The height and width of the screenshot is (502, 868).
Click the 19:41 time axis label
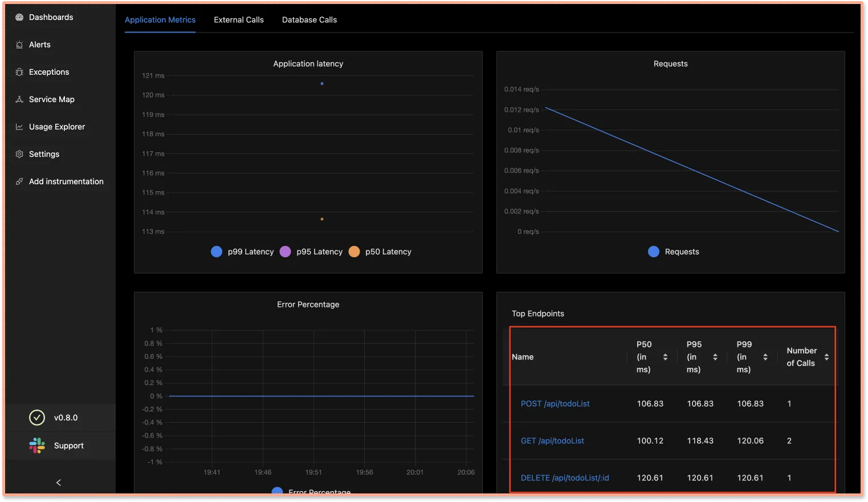coord(212,472)
